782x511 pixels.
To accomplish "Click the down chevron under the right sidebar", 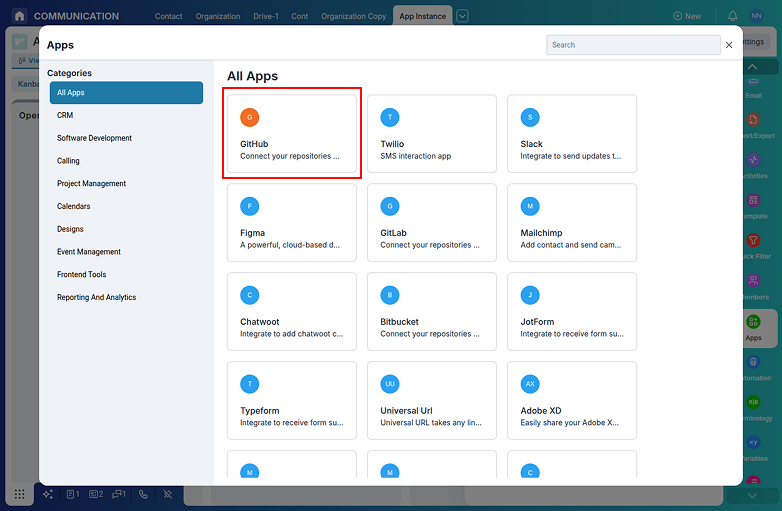I will 752,496.
